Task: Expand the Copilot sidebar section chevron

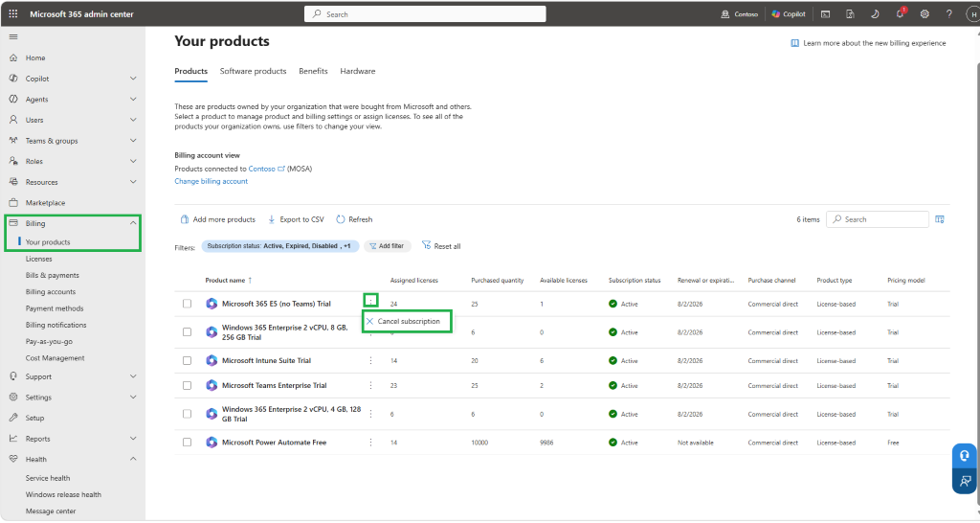Action: click(133, 79)
